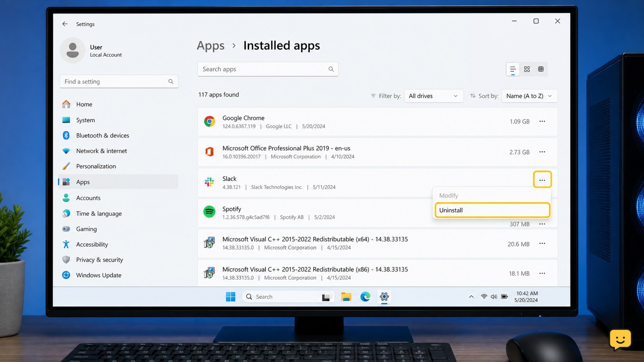Open more options for Microsoft Office
The image size is (644, 362).
542,152
